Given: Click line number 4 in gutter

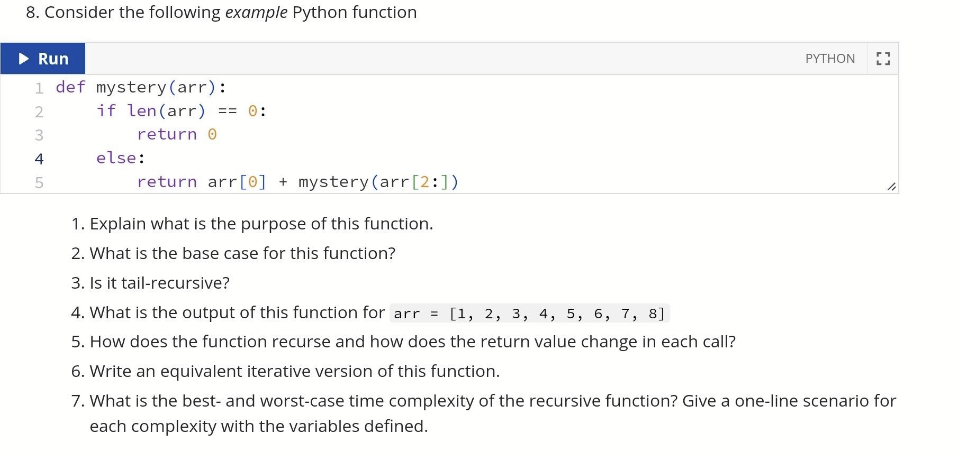Looking at the screenshot, I should coord(39,159).
